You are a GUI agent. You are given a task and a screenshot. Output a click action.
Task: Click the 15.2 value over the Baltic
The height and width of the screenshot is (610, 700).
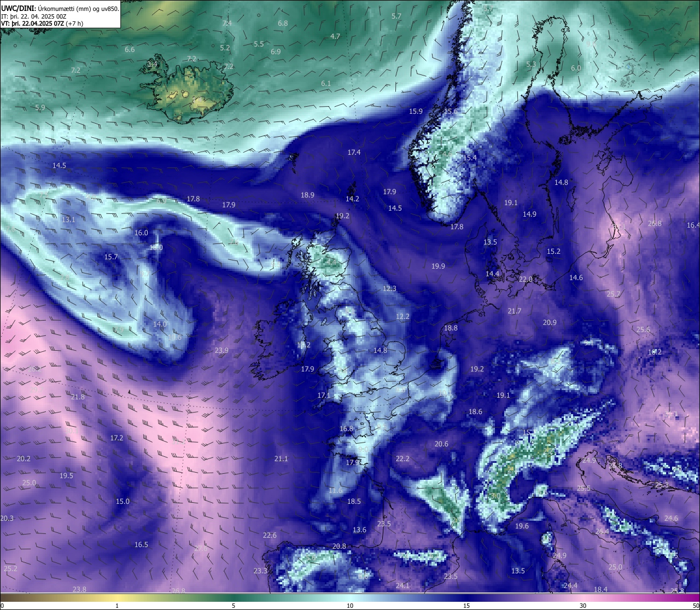pos(553,252)
